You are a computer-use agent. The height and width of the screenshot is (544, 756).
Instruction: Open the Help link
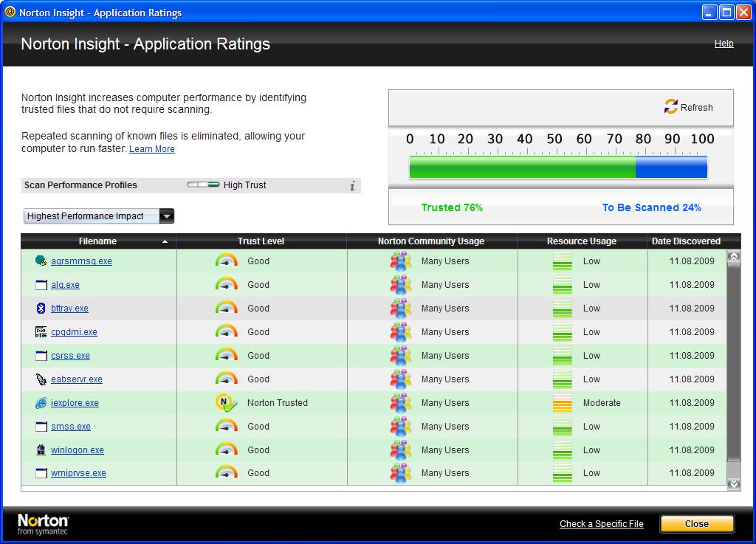pyautogui.click(x=724, y=44)
